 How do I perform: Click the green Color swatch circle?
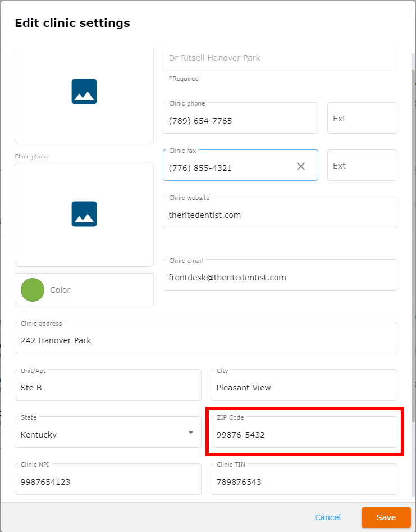coord(33,290)
